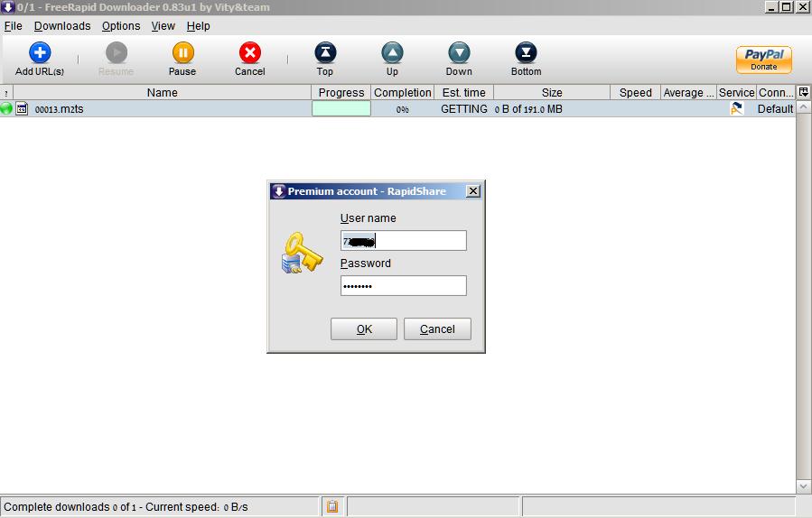Click the Password input field
Viewport: 812px width, 518px height.
pyautogui.click(x=403, y=286)
